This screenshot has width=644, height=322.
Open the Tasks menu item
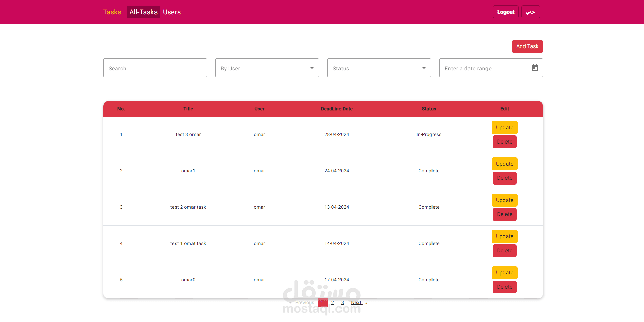coord(112,12)
